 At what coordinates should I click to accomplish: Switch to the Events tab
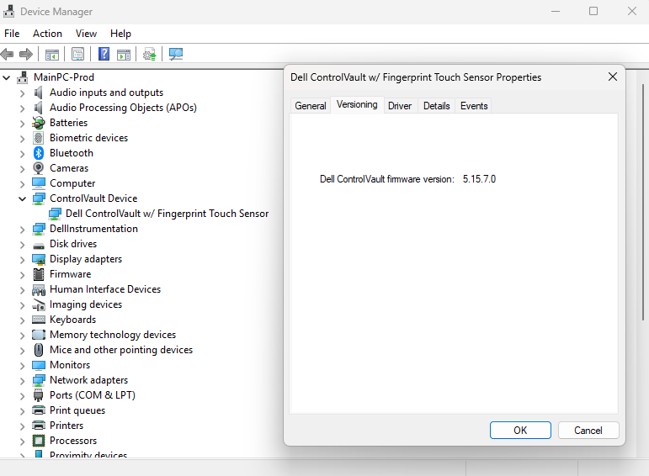click(474, 106)
